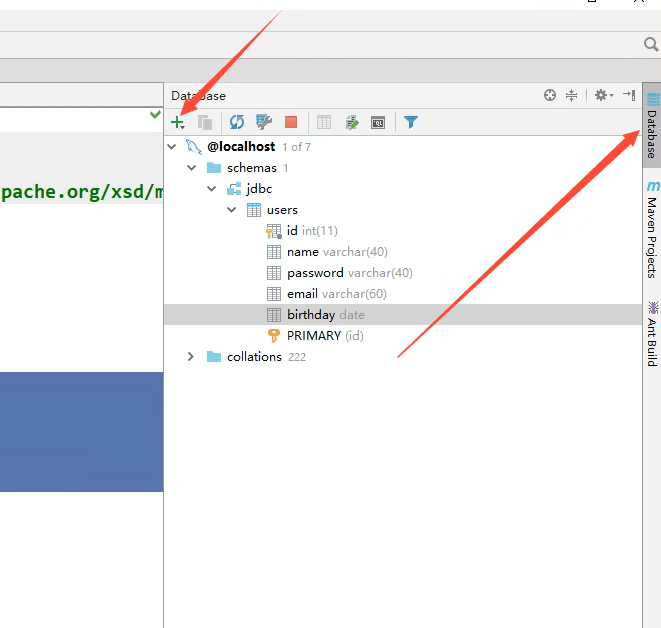Viewport: 661px width, 628px height.
Task: Select the birthday date column
Action: tap(403, 314)
